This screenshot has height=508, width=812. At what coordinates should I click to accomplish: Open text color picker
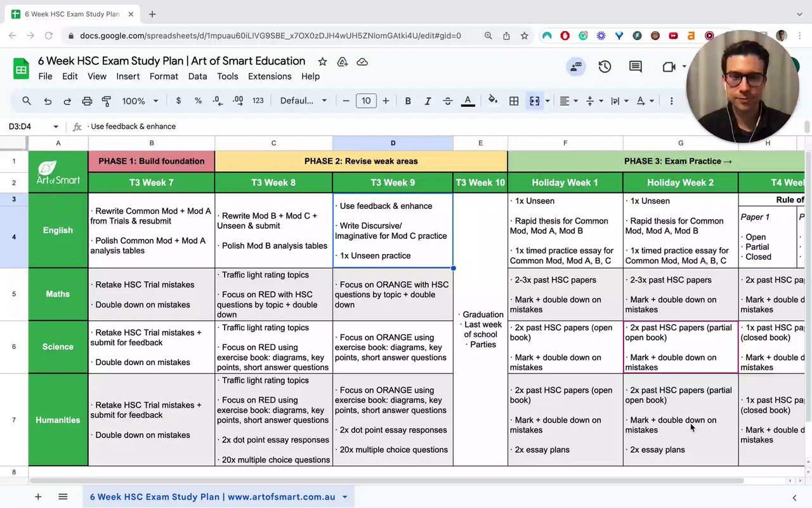click(x=468, y=101)
